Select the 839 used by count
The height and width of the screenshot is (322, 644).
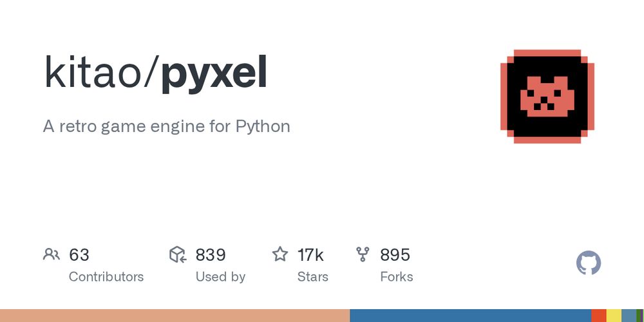click(x=211, y=255)
